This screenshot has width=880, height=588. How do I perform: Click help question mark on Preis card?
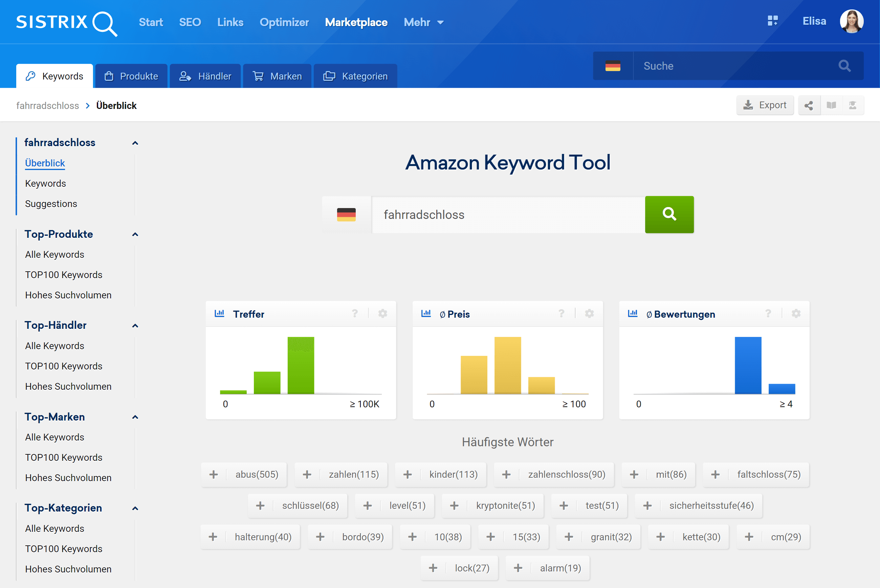coord(561,314)
